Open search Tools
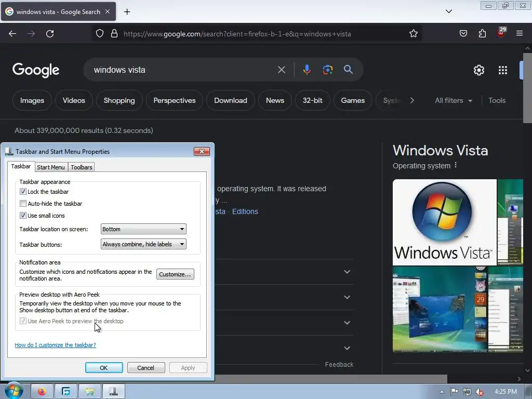 497,100
